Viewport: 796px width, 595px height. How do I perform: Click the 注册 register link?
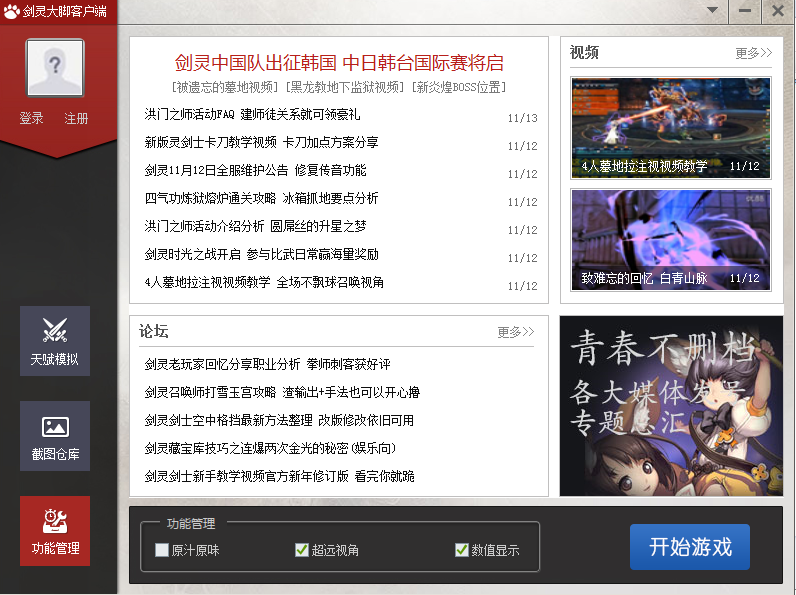[76, 118]
